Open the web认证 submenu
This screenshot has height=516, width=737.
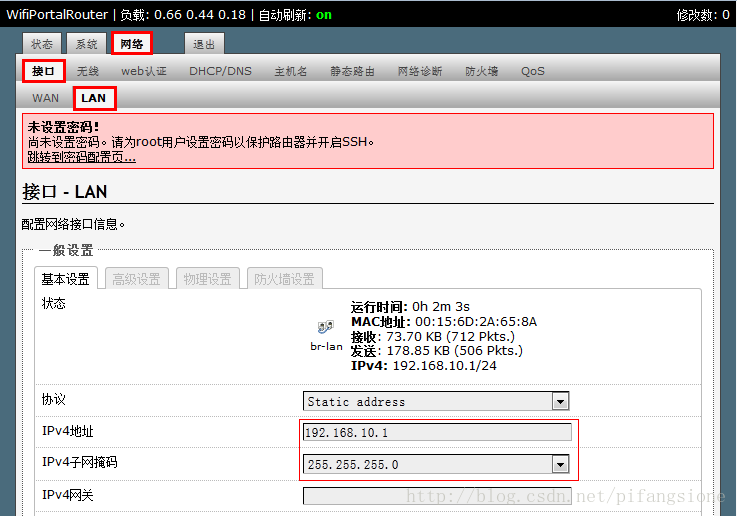(x=144, y=71)
